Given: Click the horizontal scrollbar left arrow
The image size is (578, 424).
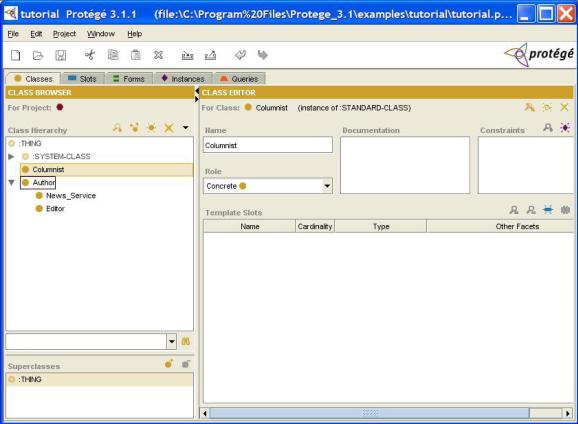Looking at the screenshot, I should click(205, 413).
